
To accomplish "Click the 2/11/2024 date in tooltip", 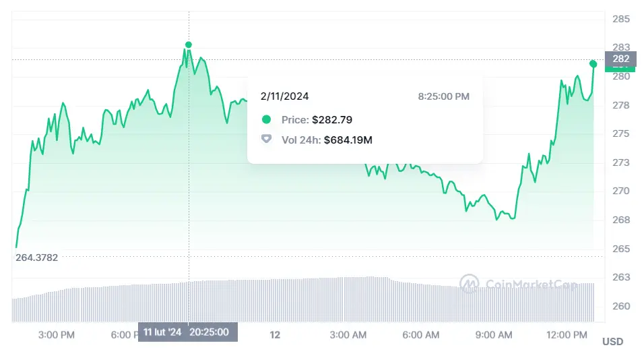I will click(284, 96).
